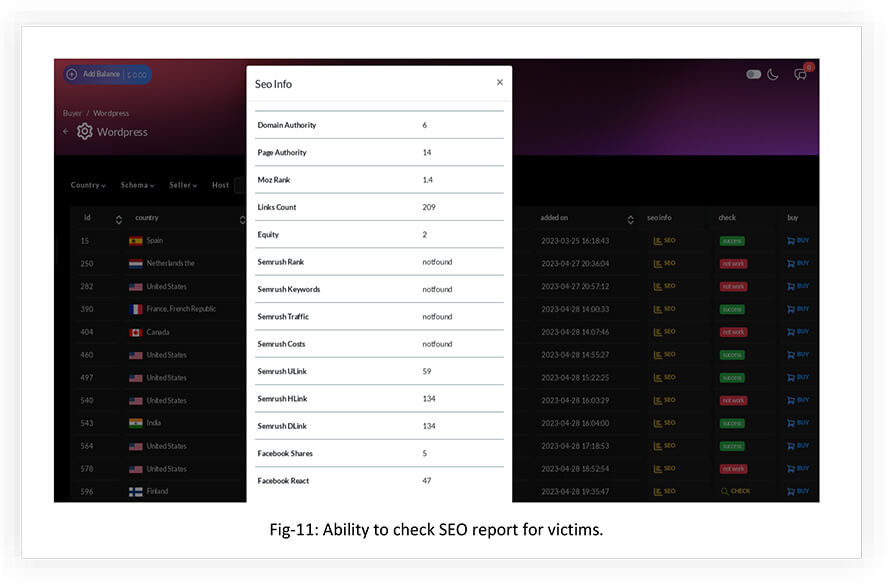Click Buy cart for 2023-04-27 20:57:12 row
895x588 pixels.
coord(798,286)
